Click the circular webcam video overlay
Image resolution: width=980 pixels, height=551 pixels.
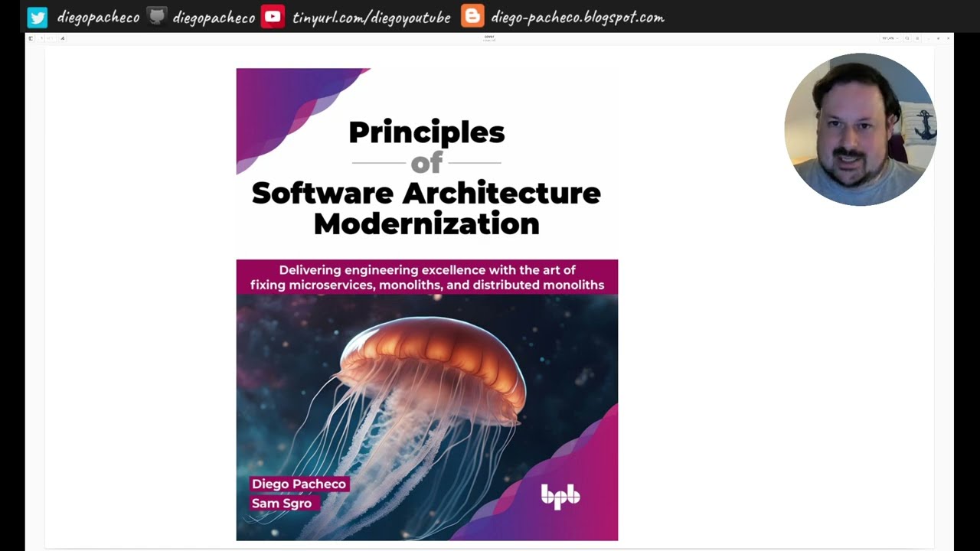pos(861,129)
